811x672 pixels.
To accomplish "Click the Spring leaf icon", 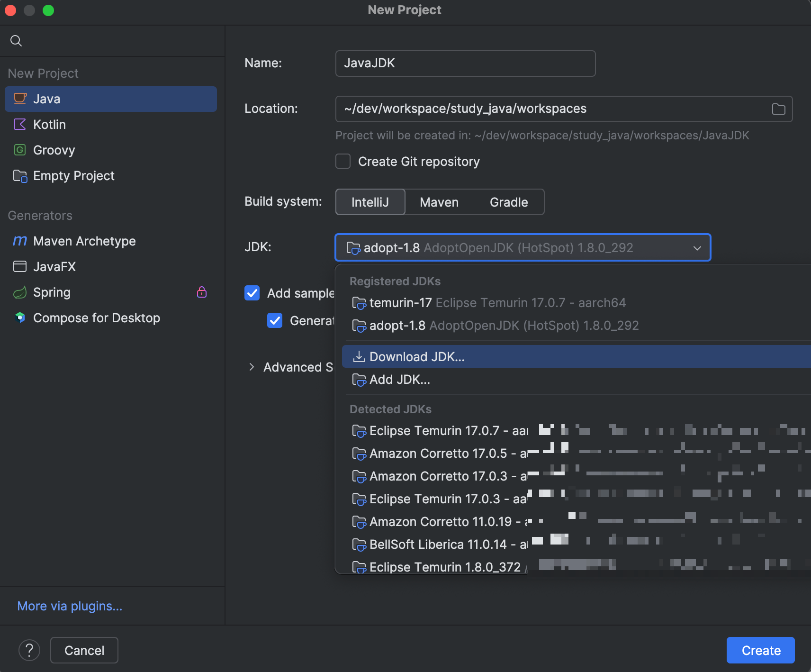I will point(20,292).
